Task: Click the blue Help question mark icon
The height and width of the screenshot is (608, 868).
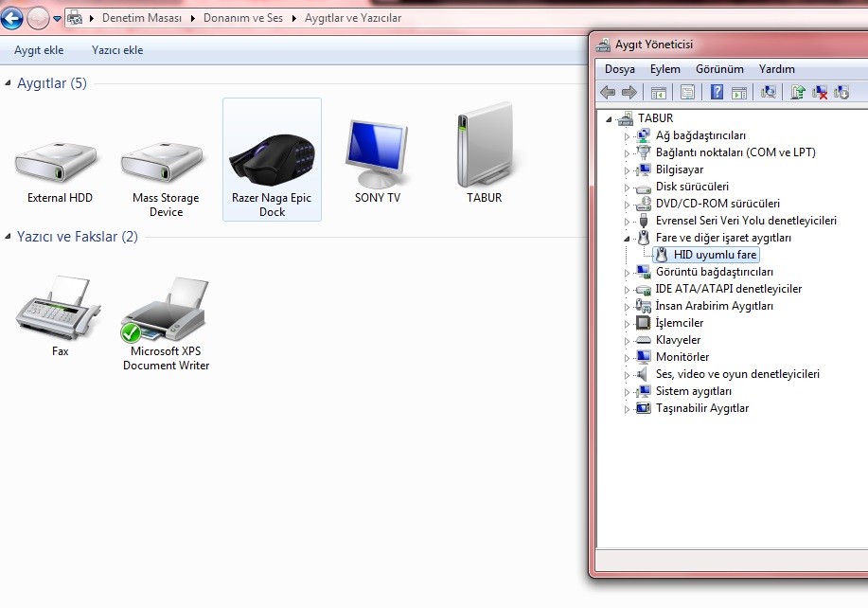Action: pyautogui.click(x=717, y=92)
